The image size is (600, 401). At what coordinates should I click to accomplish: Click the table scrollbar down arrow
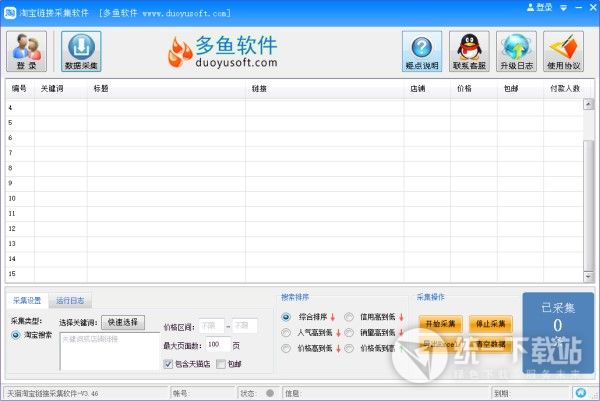pos(588,276)
